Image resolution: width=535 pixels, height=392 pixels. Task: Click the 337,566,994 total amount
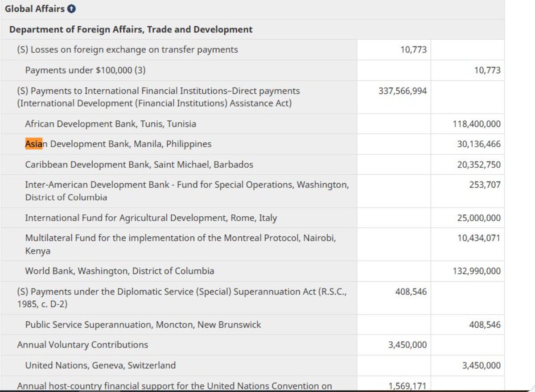click(403, 91)
